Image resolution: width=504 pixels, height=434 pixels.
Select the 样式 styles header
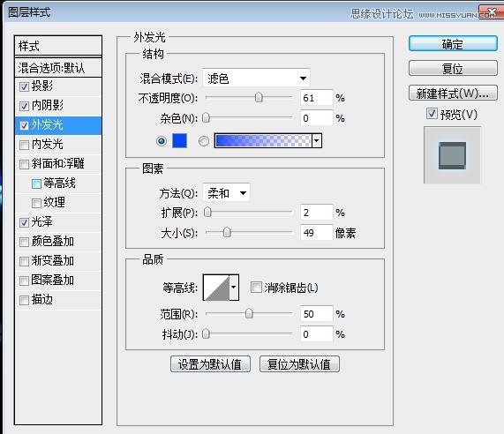[x=58, y=46]
